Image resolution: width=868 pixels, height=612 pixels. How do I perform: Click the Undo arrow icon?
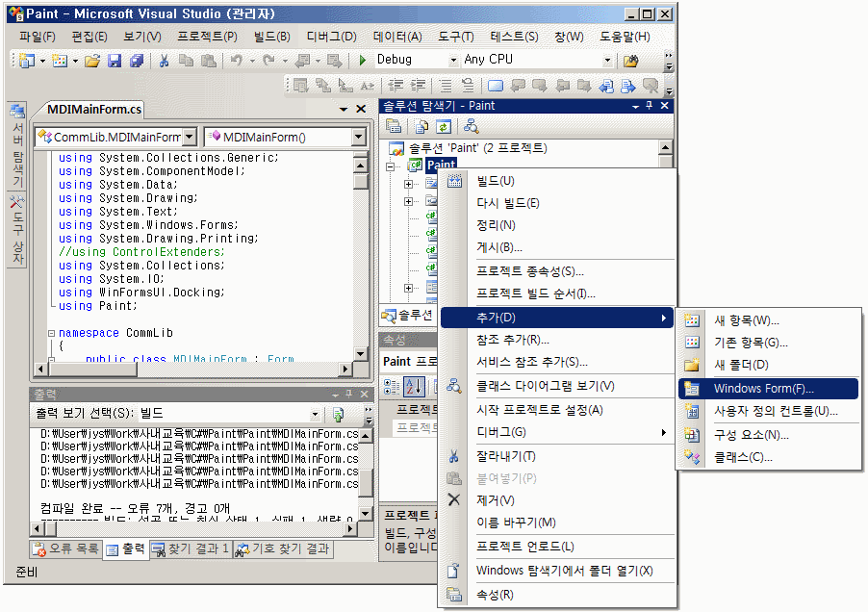click(237, 61)
